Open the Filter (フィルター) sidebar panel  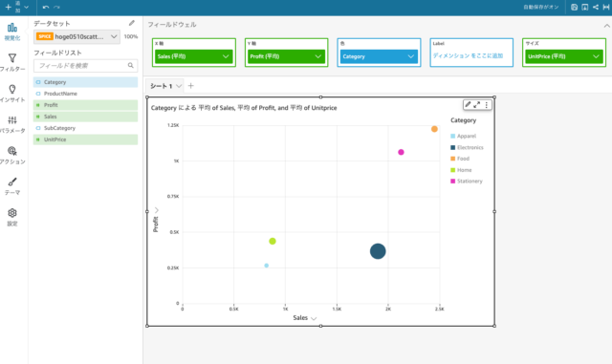[x=12, y=62]
